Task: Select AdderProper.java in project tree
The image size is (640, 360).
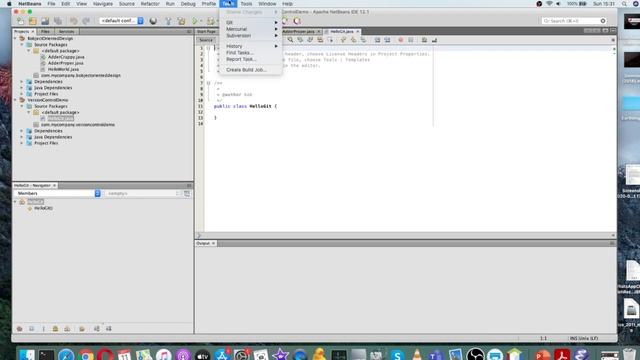Action: (66, 63)
